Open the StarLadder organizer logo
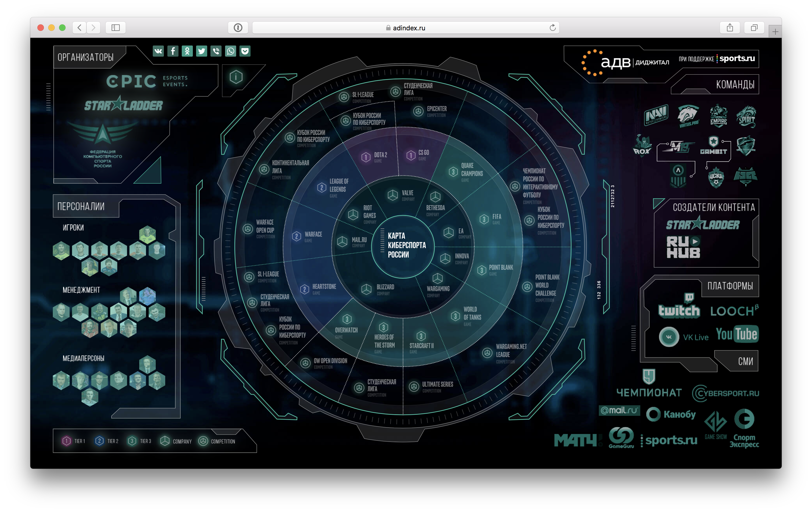The height and width of the screenshot is (512, 812). [x=124, y=104]
